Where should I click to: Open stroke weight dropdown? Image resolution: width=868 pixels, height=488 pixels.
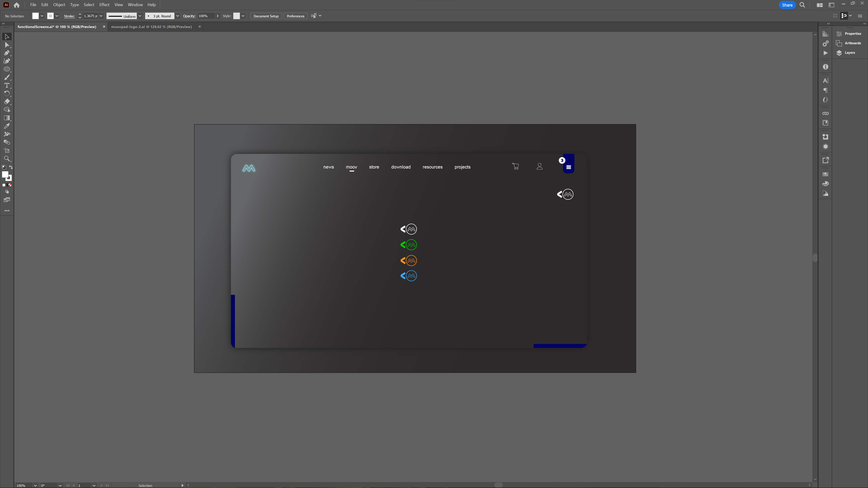point(101,16)
